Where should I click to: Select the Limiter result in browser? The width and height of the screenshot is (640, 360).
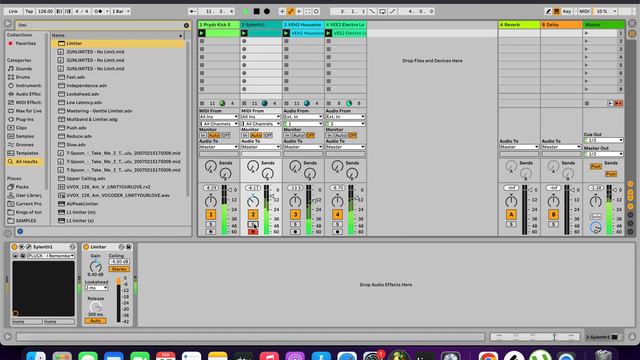(x=118, y=43)
